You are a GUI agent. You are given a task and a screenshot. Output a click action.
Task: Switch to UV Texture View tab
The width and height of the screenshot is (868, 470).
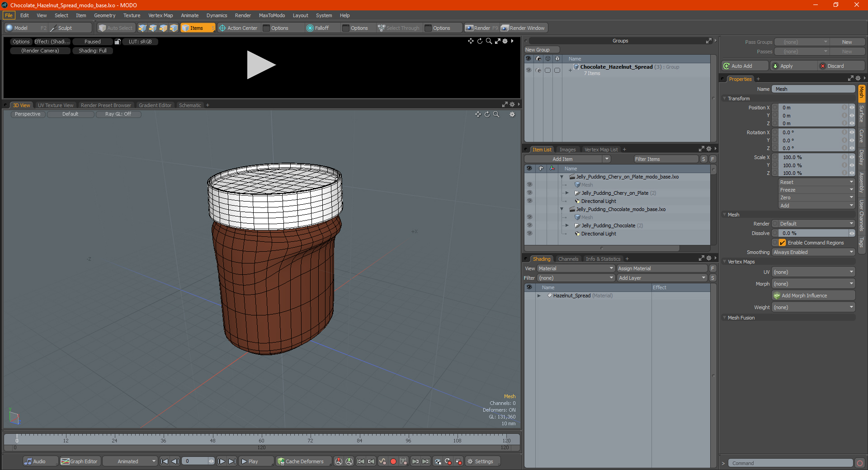56,105
